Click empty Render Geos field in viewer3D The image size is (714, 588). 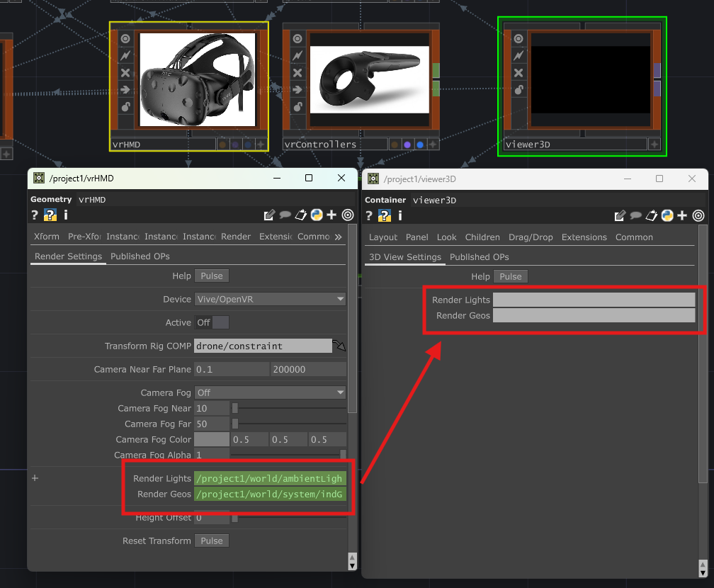click(594, 315)
